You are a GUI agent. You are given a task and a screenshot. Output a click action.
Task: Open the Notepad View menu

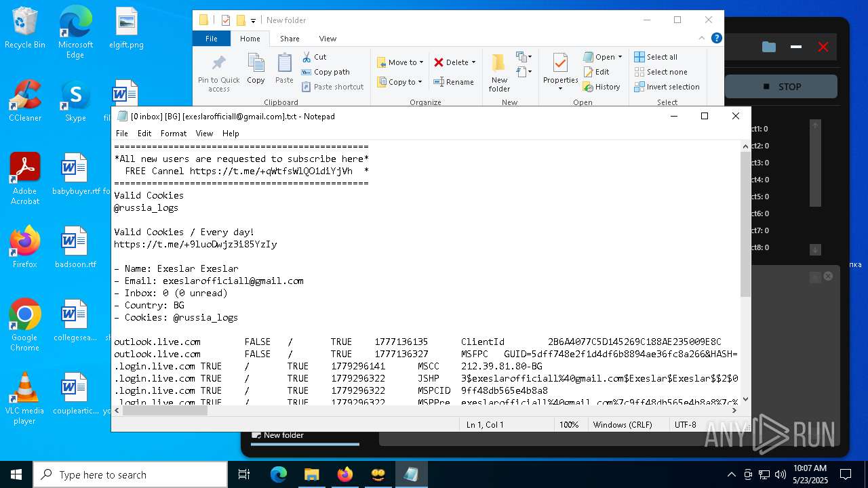point(204,134)
